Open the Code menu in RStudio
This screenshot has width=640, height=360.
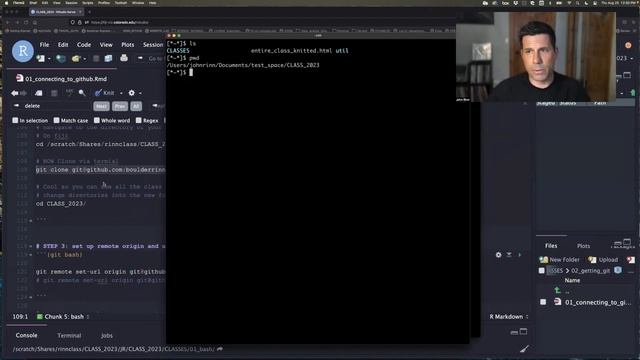click(x=84, y=44)
